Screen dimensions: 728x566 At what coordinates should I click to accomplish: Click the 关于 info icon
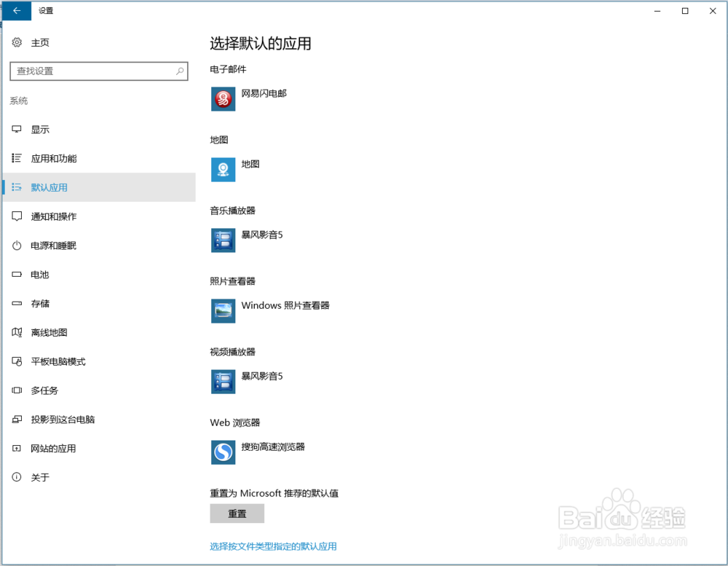tap(17, 477)
